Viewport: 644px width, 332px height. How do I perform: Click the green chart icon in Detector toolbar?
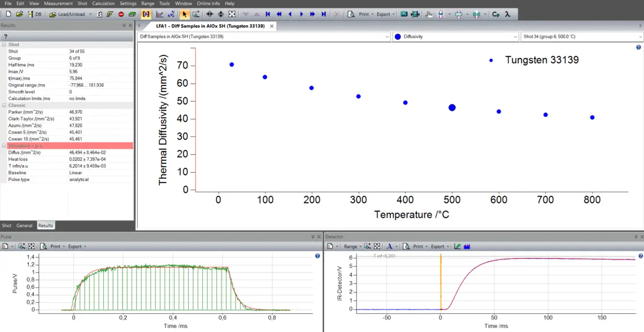[x=457, y=247]
